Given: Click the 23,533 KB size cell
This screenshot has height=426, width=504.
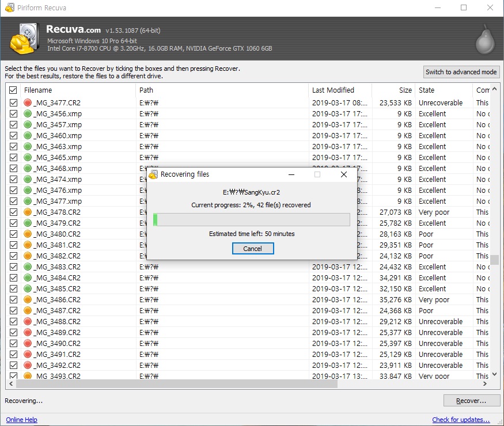Looking at the screenshot, I should [395, 103].
